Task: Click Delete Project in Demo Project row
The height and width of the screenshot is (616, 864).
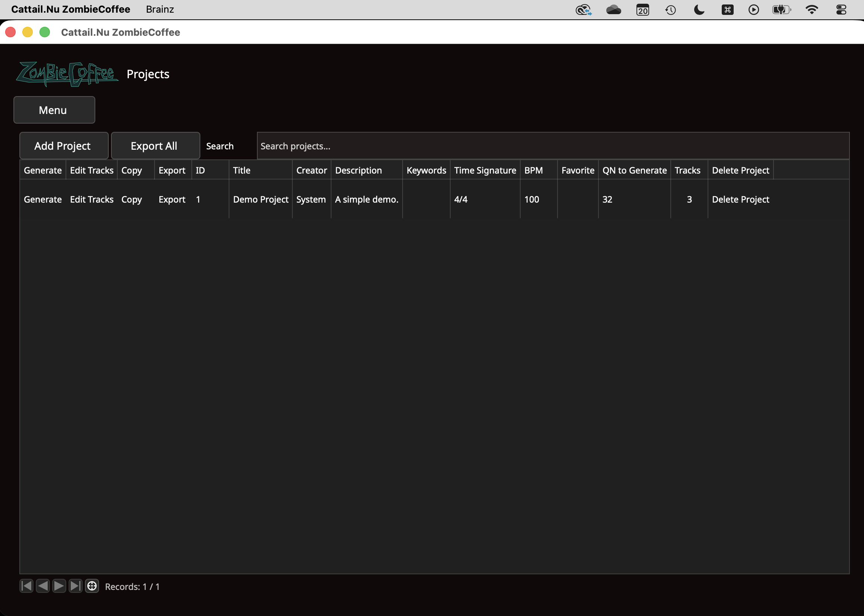Action: click(740, 200)
